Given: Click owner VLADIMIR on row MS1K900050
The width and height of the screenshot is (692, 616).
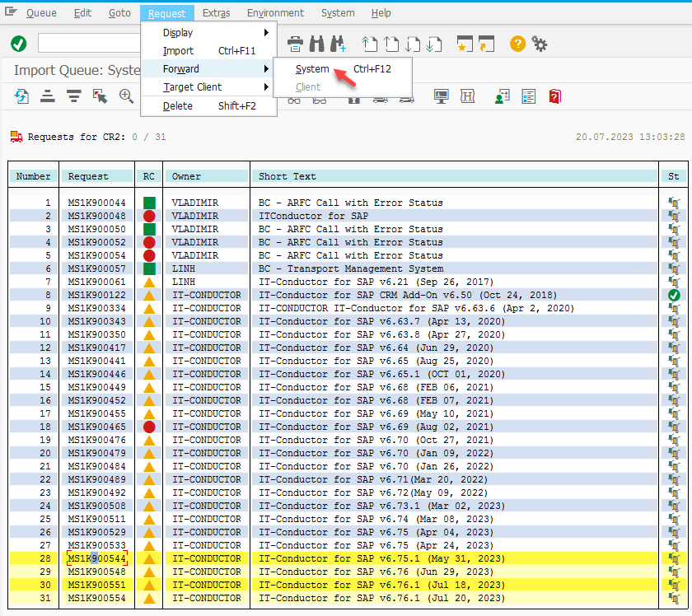Looking at the screenshot, I should [195, 229].
